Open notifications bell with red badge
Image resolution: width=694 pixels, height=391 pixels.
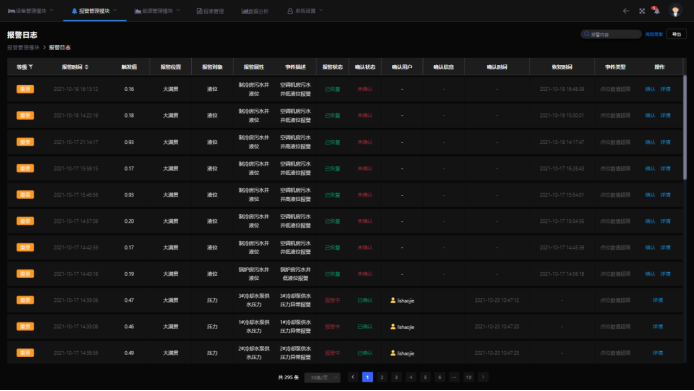[655, 10]
